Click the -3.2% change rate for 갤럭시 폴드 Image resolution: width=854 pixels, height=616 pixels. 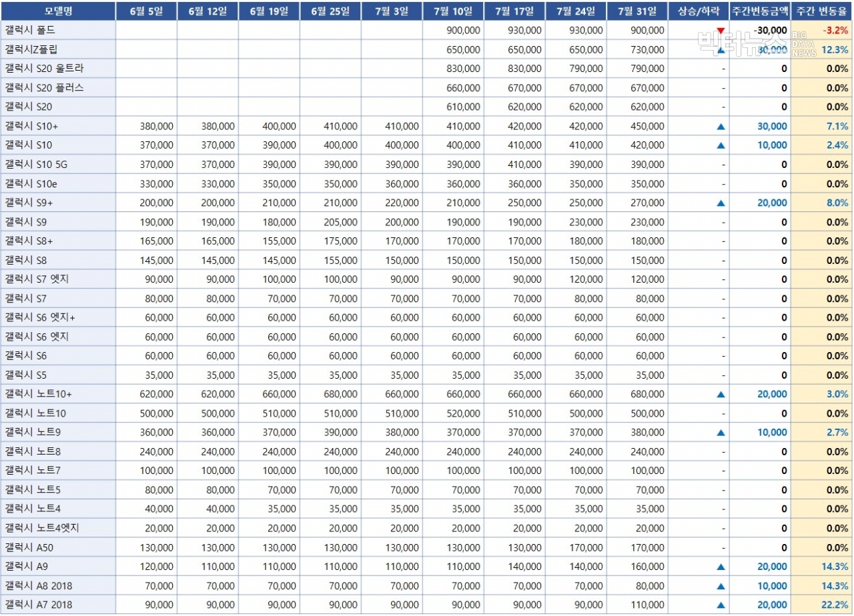pos(835,30)
